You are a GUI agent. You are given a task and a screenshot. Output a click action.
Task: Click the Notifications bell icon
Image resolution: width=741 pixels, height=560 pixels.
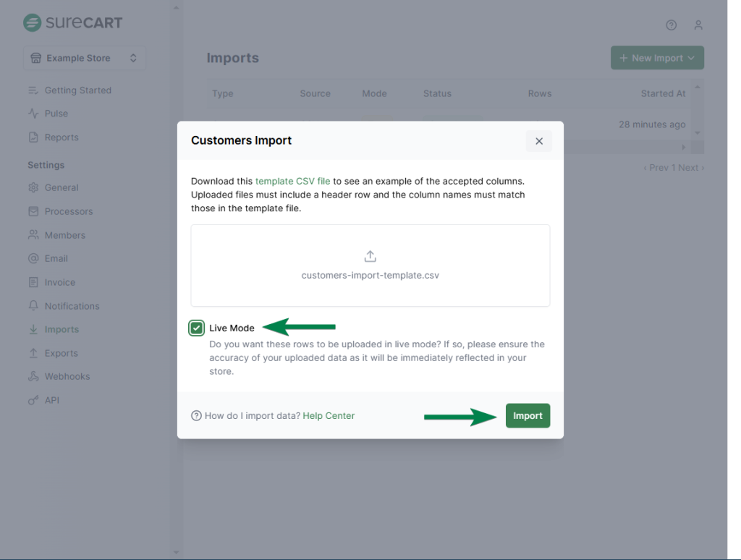click(x=33, y=306)
